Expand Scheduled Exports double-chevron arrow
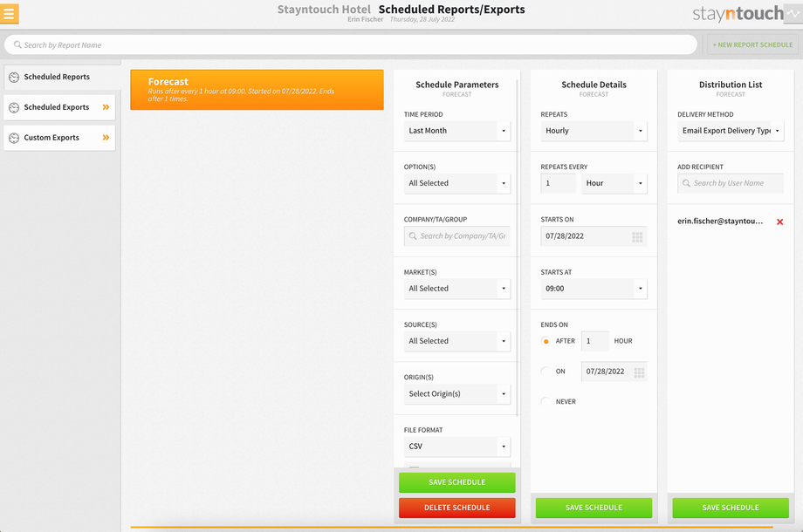The image size is (803, 532). pos(106,107)
